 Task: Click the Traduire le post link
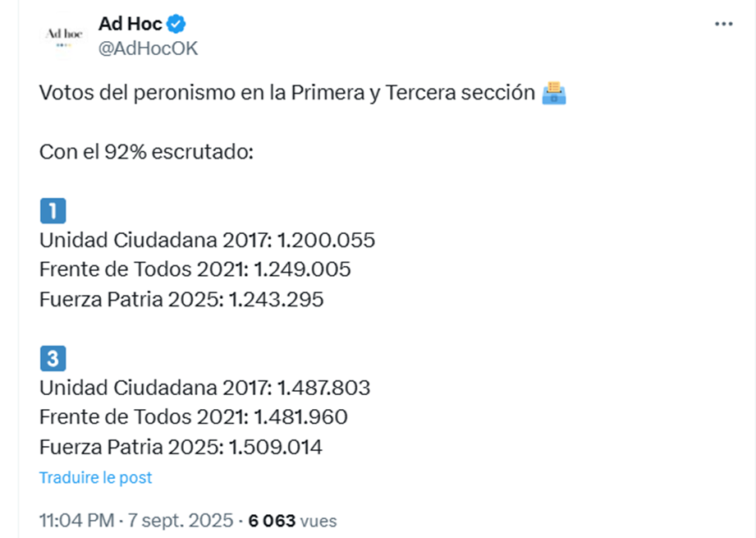pos(95,477)
